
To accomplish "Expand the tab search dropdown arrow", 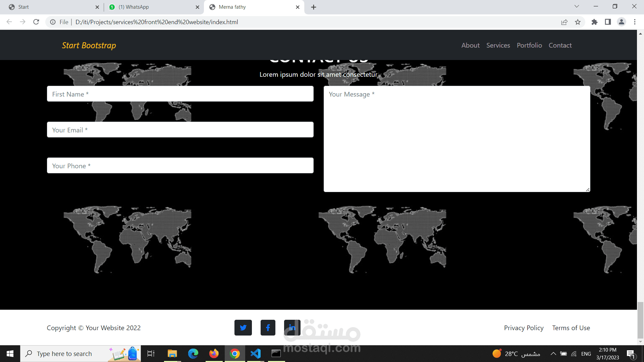I will point(577,6).
